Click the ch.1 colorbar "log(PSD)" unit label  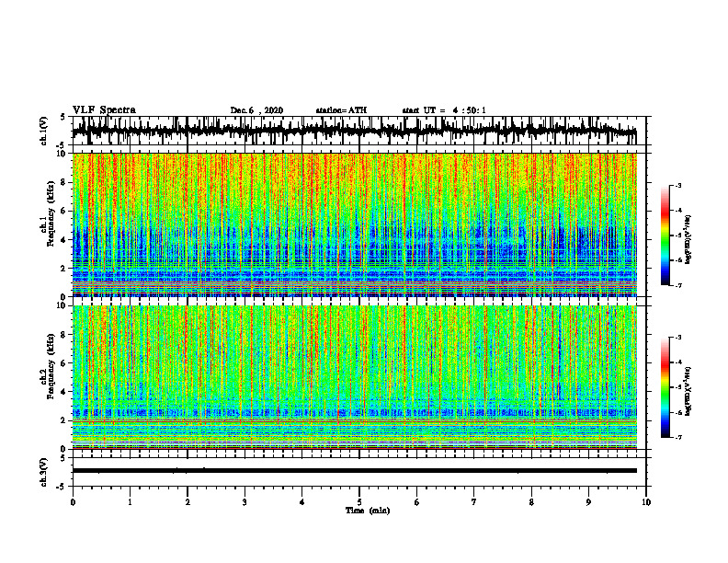pyautogui.click(x=688, y=239)
